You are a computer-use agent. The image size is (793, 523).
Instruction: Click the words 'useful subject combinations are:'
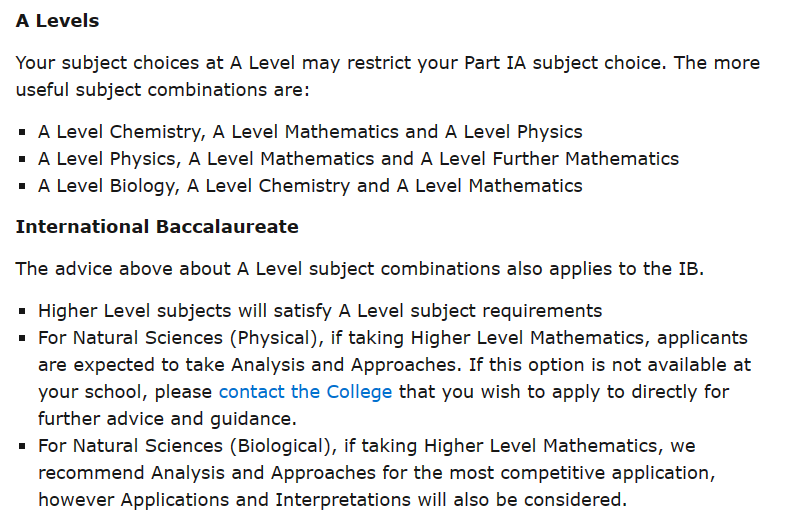(x=163, y=89)
